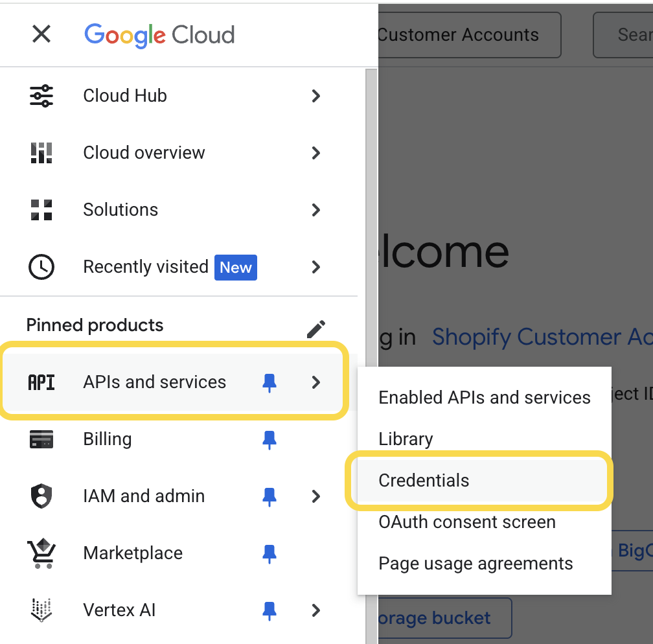
Task: Expand the Recently visited submenu chevron
Action: (x=316, y=266)
